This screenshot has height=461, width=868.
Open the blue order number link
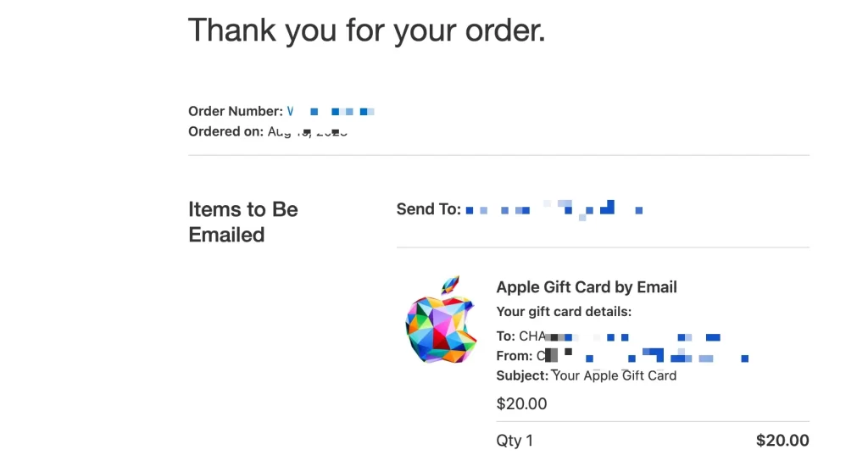tap(331, 111)
